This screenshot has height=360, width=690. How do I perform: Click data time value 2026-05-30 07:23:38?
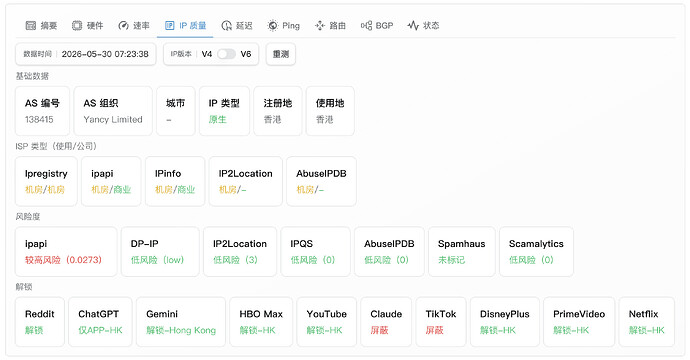pyautogui.click(x=105, y=54)
